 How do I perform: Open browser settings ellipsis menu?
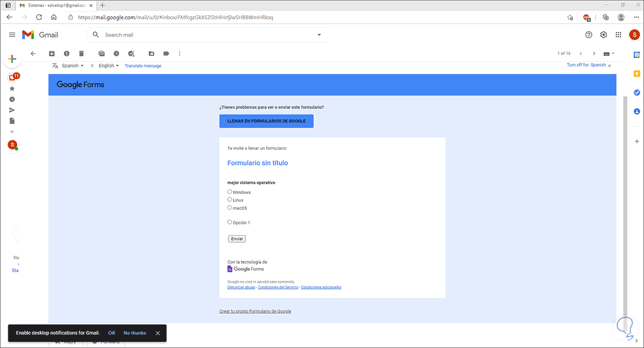click(636, 17)
